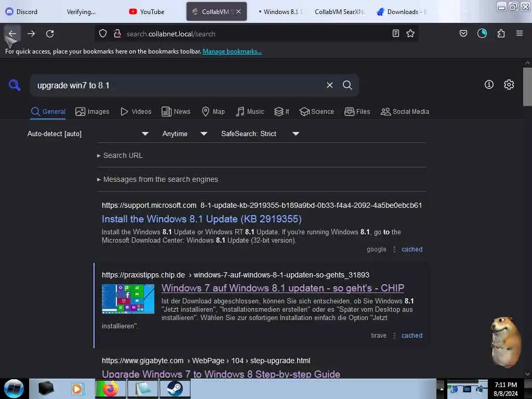Switch to the Verifying... tab
This screenshot has height=399, width=532.
[x=81, y=11]
